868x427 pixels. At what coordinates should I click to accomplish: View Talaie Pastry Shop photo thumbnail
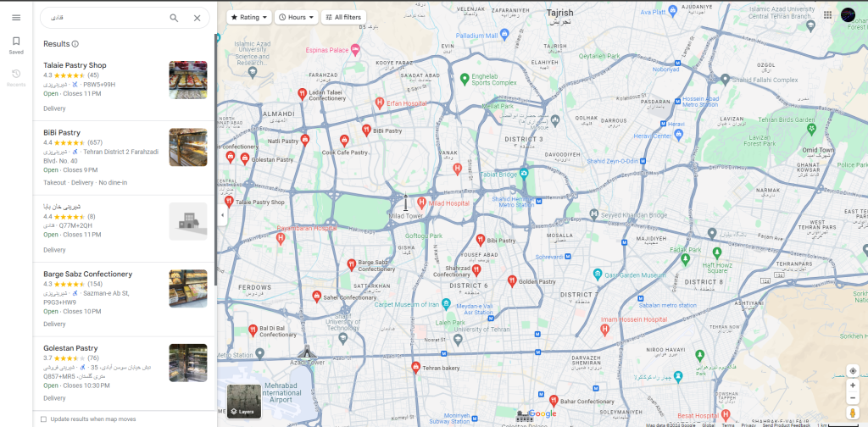188,80
